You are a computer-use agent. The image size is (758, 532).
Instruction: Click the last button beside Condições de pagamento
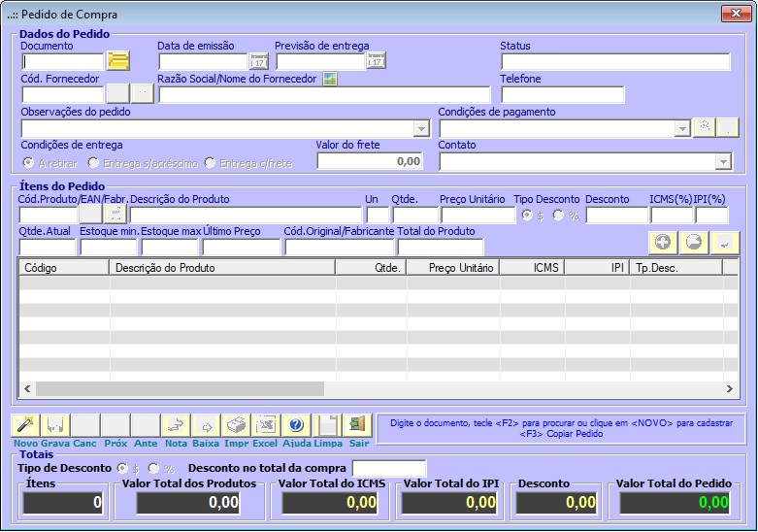coord(728,127)
